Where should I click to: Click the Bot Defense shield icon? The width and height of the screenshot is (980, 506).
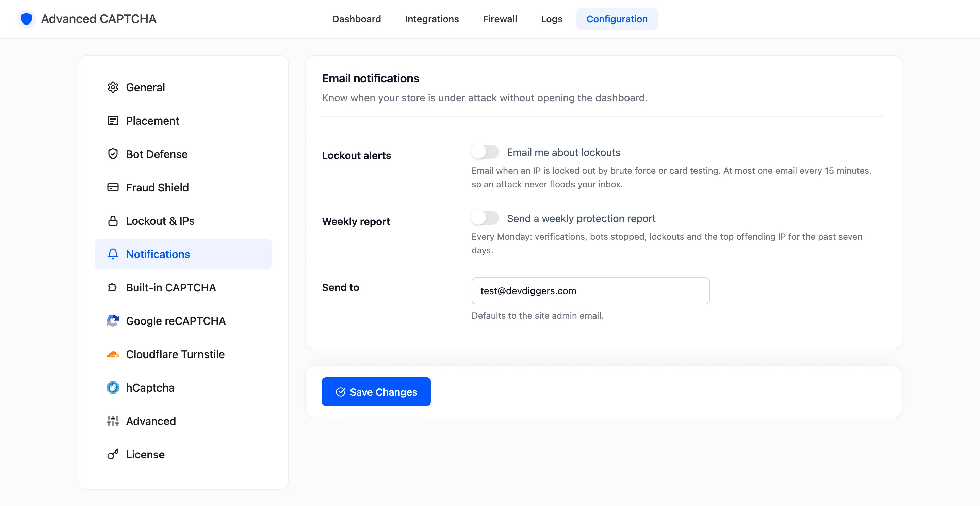(113, 154)
